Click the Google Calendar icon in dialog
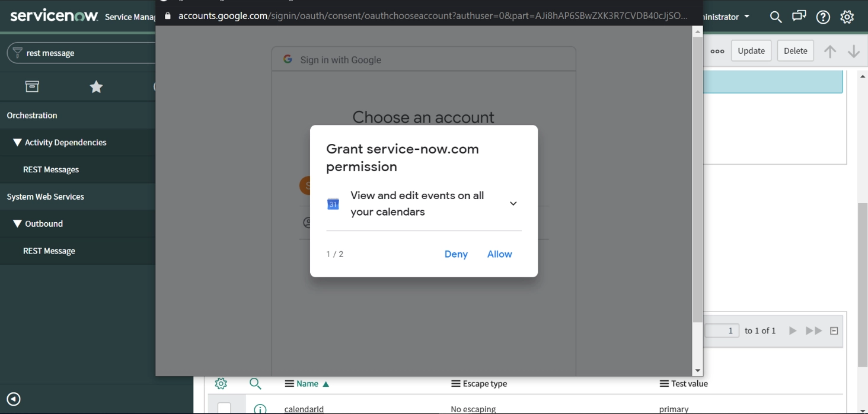This screenshot has width=868, height=414. click(x=333, y=204)
